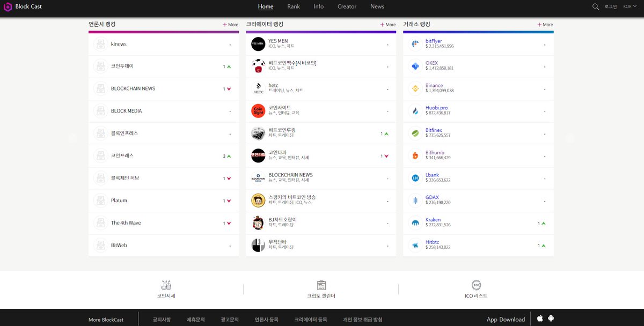
Task: Select the BLOCK MEDIA row
Action: [x=164, y=111]
